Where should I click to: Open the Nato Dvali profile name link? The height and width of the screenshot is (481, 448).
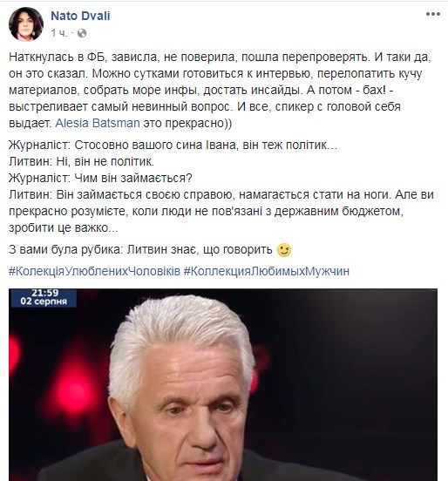coord(80,16)
